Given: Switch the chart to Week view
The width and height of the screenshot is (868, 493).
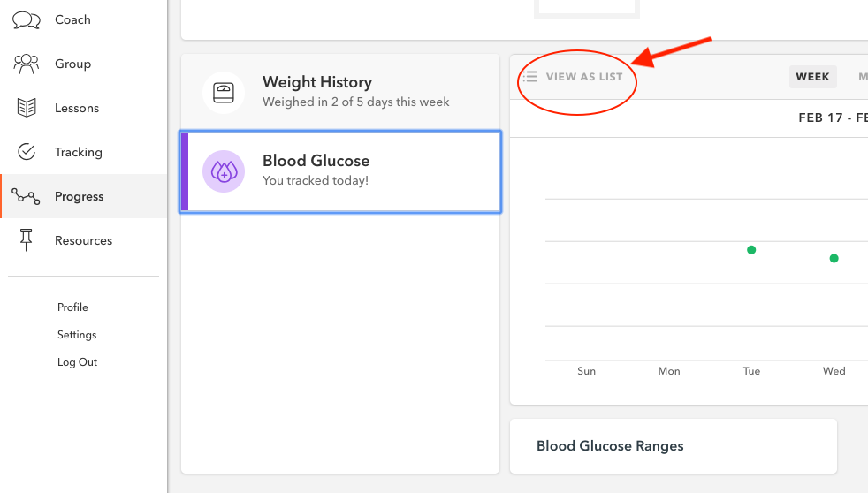Looking at the screenshot, I should pos(812,77).
